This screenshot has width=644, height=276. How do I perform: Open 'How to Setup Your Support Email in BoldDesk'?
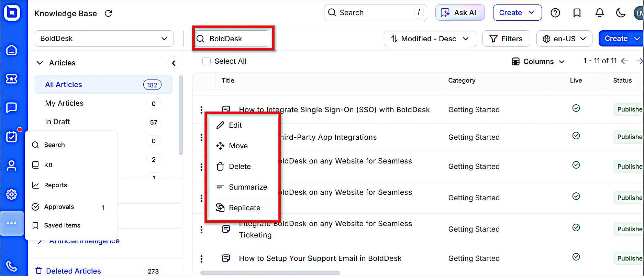320,258
